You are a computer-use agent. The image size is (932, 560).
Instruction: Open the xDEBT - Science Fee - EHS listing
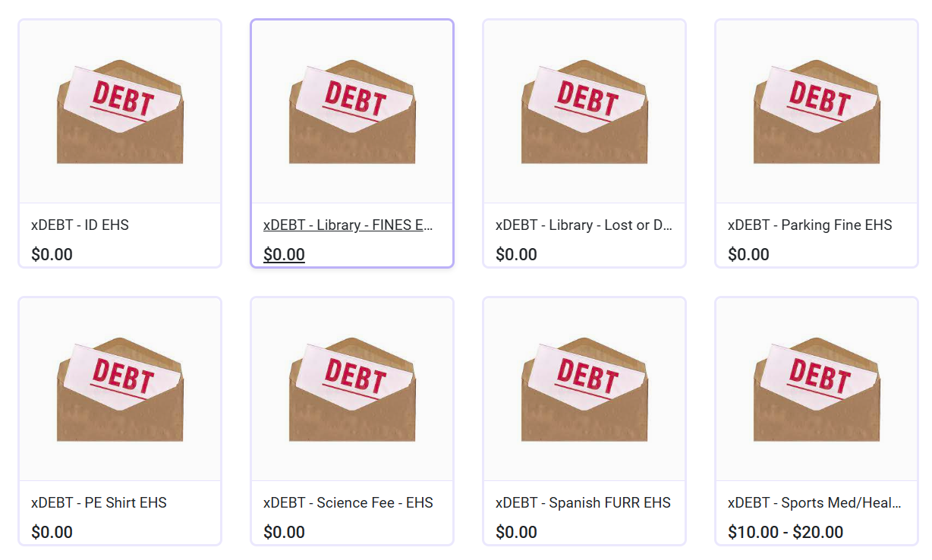coord(349,502)
